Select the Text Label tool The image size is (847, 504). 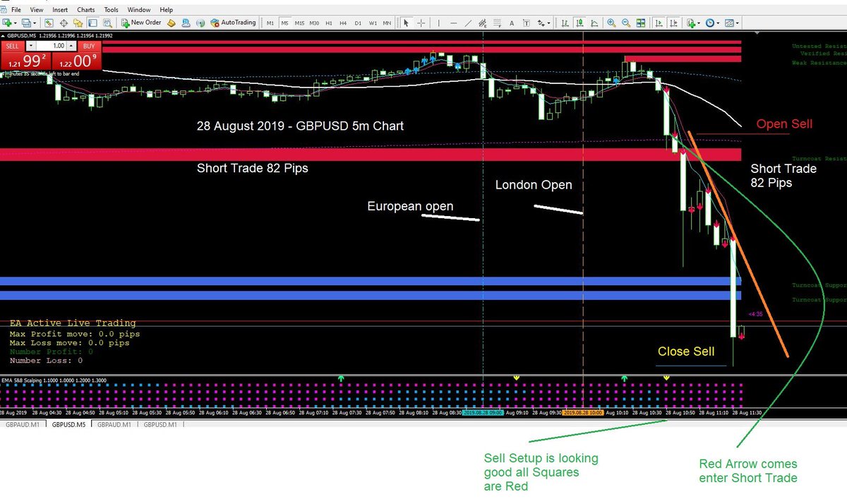[x=527, y=23]
